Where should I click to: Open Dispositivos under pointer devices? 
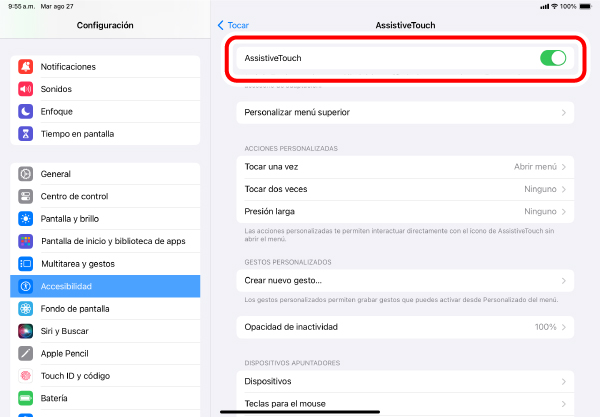405,381
